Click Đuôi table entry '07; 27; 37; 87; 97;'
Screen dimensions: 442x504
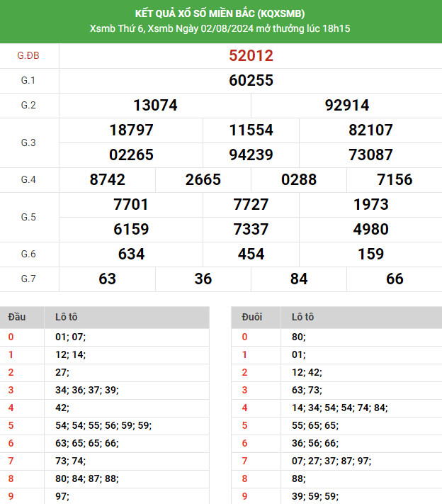(331, 461)
